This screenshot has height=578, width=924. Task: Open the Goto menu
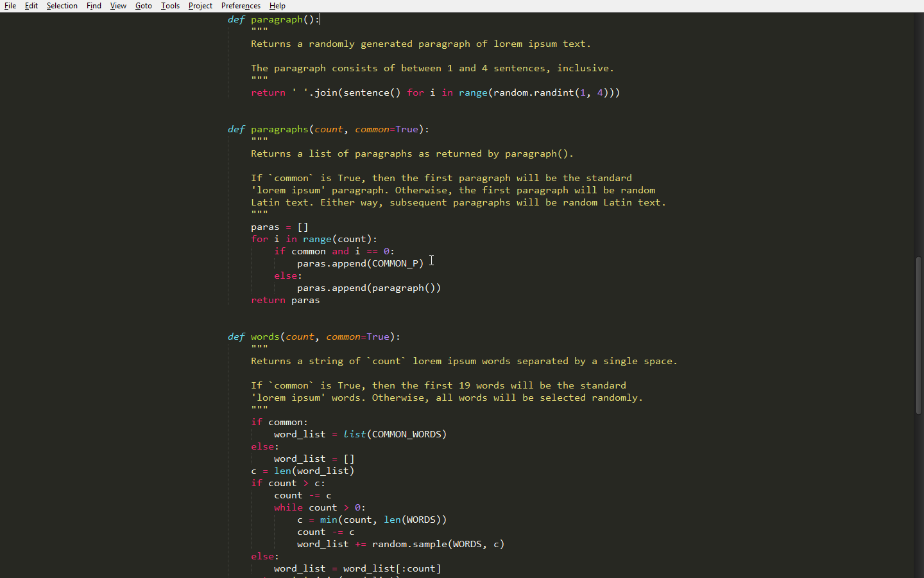(x=143, y=6)
